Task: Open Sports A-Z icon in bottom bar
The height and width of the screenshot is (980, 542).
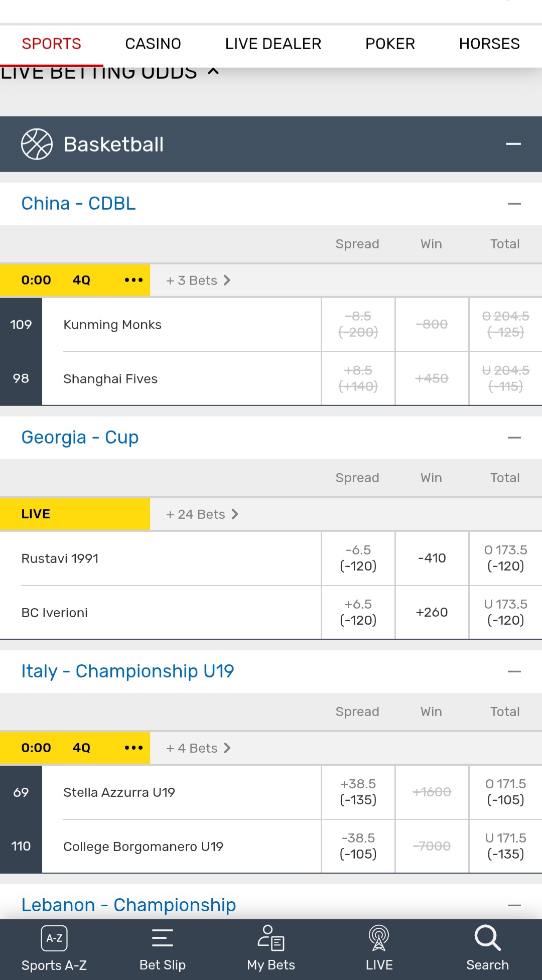Action: [x=54, y=938]
